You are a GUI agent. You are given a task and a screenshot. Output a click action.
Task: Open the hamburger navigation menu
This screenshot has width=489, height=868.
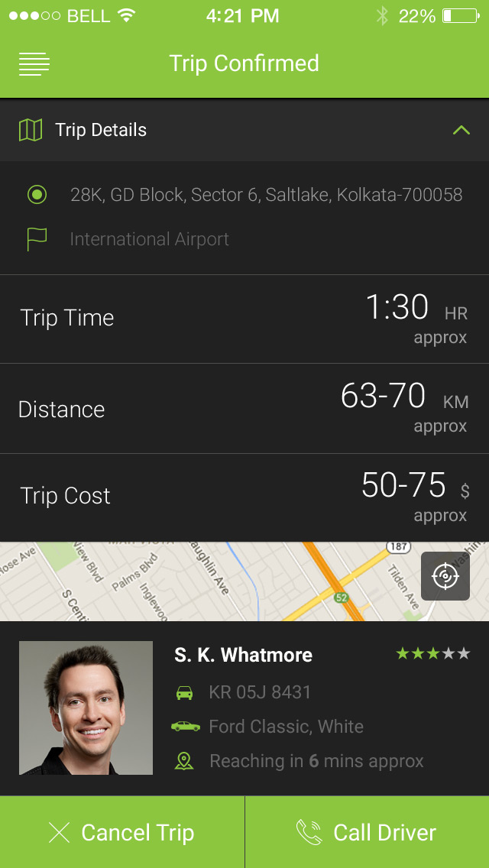click(x=34, y=64)
